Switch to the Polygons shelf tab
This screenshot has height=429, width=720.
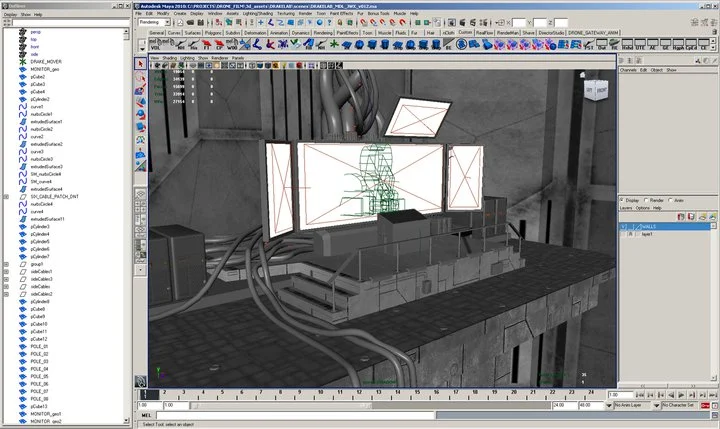click(x=213, y=33)
